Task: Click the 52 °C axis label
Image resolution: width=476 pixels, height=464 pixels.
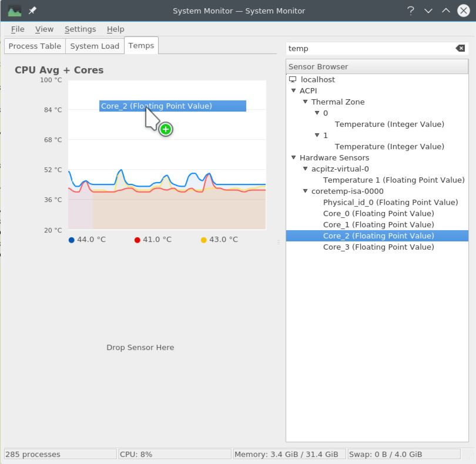Action: coord(53,170)
